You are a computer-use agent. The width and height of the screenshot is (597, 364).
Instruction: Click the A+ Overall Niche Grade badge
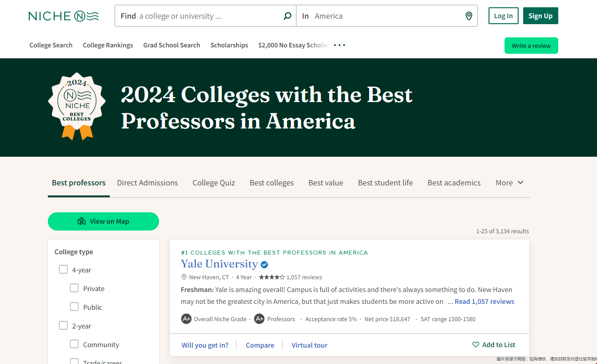point(186,319)
